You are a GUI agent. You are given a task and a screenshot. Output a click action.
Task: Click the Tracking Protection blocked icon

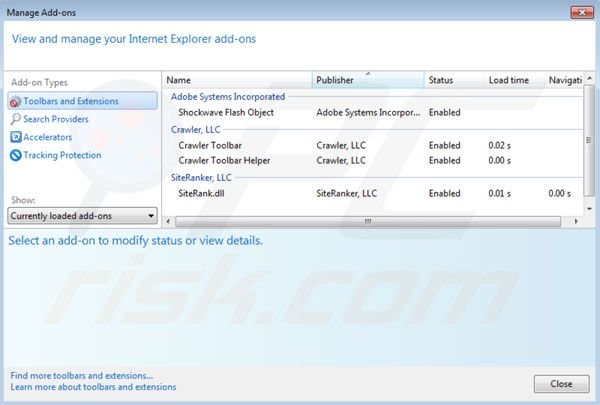coord(16,155)
